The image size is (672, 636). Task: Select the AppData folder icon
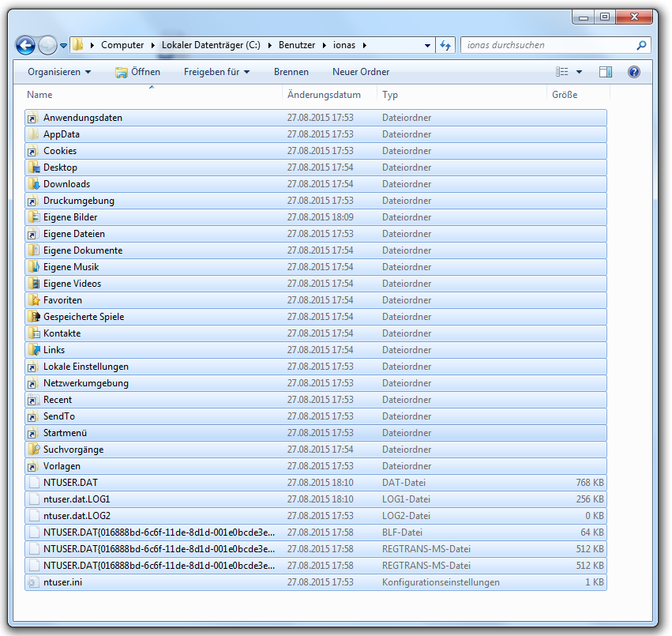pos(33,134)
